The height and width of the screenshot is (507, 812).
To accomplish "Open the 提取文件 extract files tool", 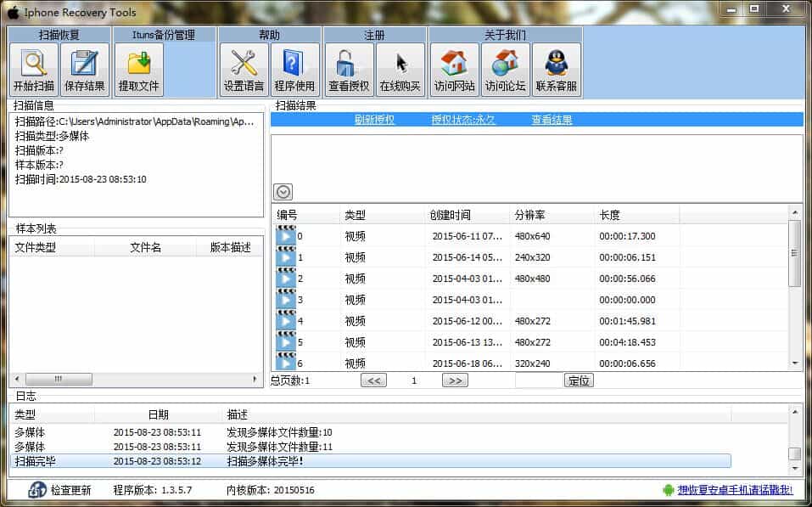I will [x=139, y=70].
